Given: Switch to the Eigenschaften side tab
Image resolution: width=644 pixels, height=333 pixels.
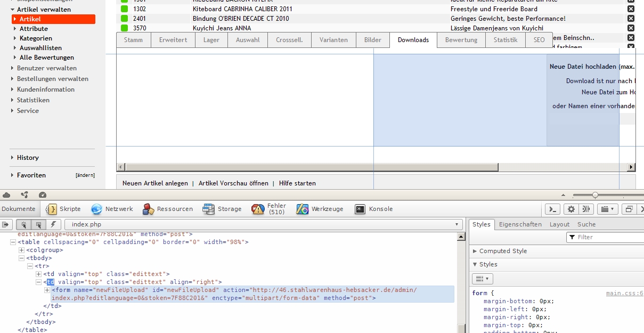Looking at the screenshot, I should point(520,224).
